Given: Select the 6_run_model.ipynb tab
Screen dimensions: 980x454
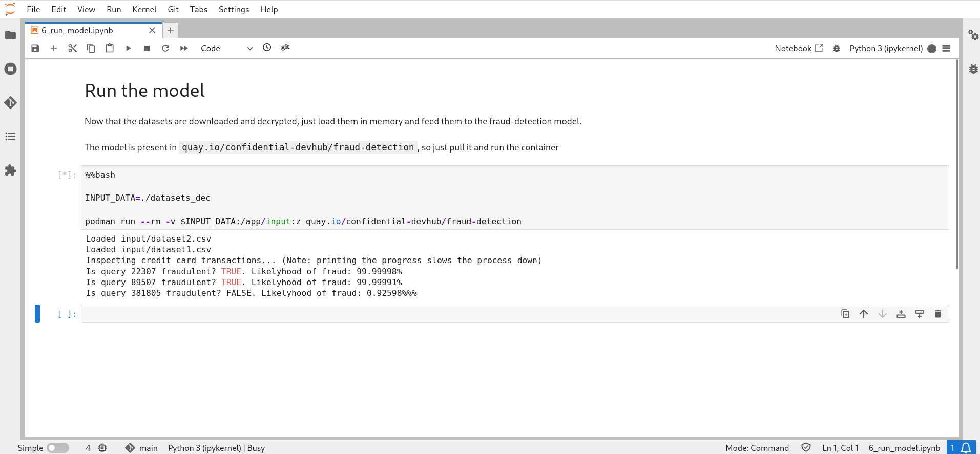Looking at the screenshot, I should click(x=77, y=30).
